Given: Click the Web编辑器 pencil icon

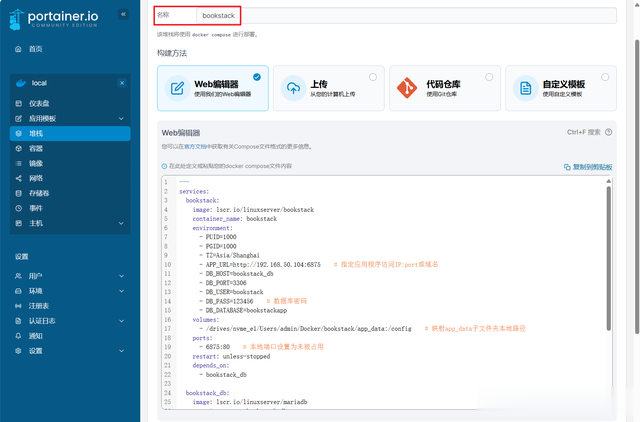Looking at the screenshot, I should tap(177, 88).
